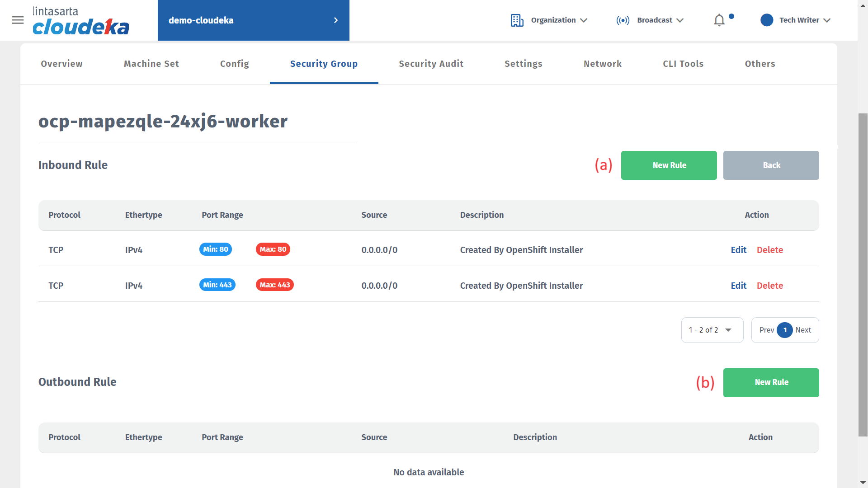This screenshot has height=488, width=868.
Task: Click the Tech Writer avatar circle
Action: pos(767,20)
